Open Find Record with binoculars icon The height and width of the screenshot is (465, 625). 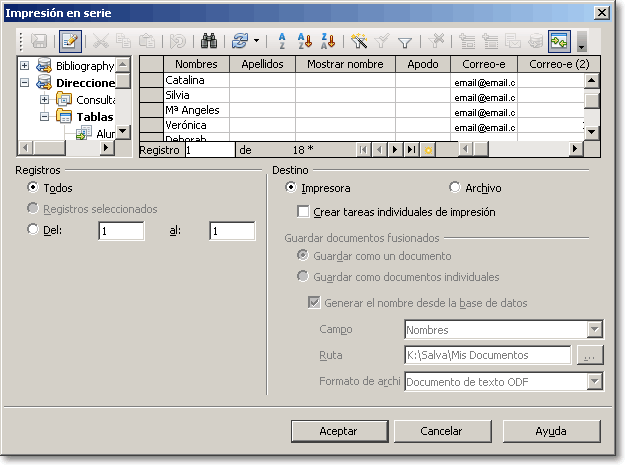(208, 41)
